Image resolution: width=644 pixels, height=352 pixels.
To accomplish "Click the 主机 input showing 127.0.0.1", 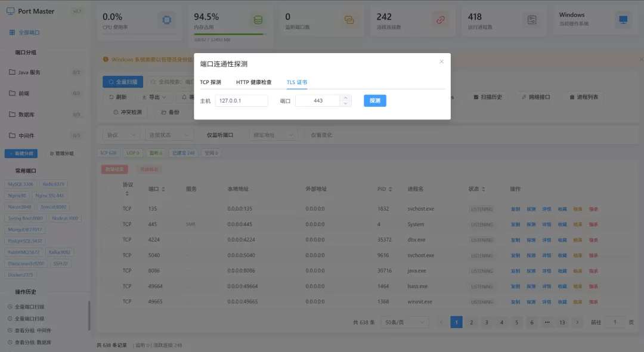I will coord(241,101).
